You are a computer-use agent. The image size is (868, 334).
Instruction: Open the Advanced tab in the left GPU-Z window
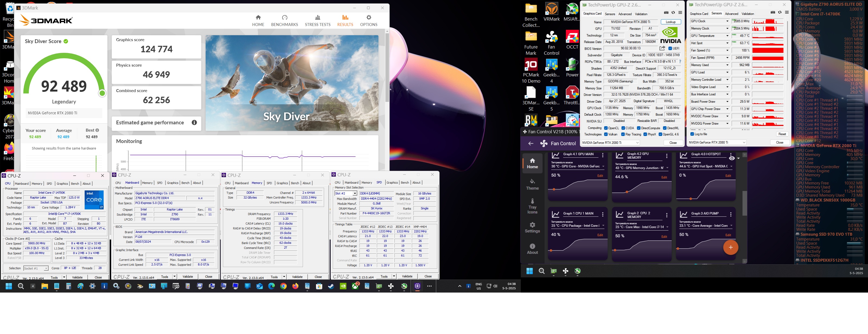coord(625,14)
